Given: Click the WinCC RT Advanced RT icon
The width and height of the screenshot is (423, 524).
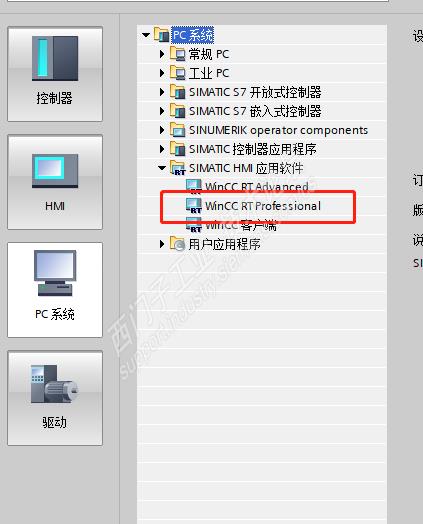Looking at the screenshot, I should pos(194,186).
